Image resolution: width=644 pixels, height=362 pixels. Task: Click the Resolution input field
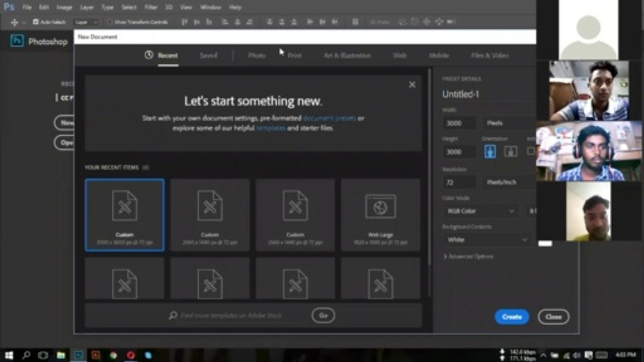[459, 182]
